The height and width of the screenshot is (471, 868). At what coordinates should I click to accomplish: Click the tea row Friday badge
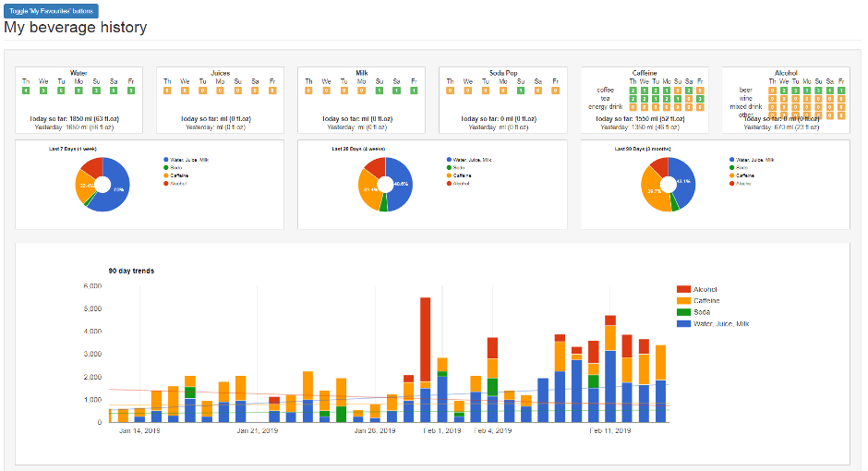point(700,99)
